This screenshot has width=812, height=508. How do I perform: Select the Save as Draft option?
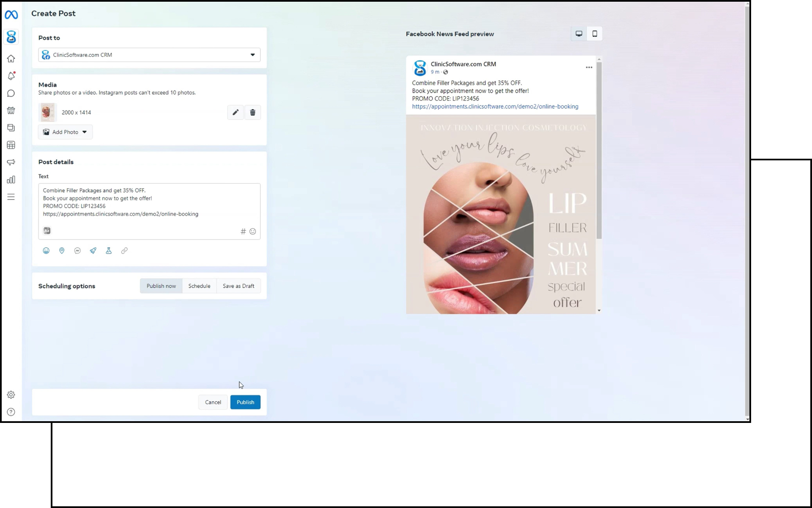238,286
